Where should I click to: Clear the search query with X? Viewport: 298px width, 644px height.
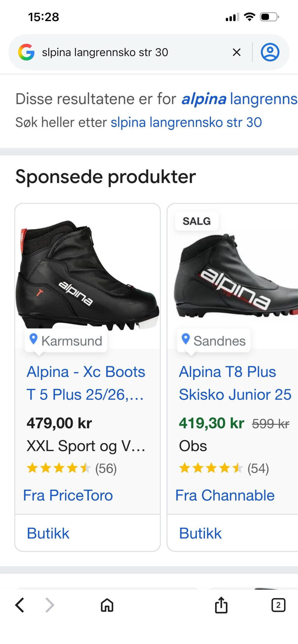pyautogui.click(x=237, y=52)
